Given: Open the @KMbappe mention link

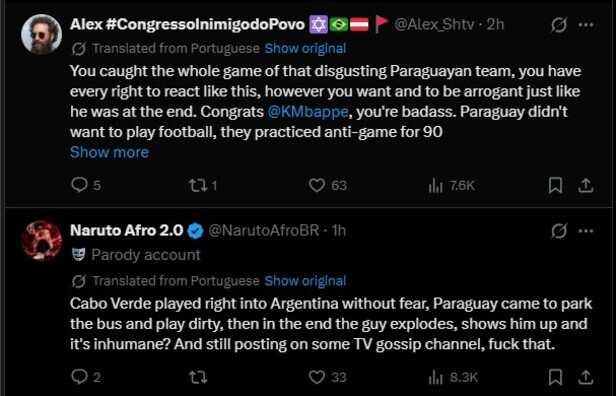Looking at the screenshot, I should click(307, 112).
